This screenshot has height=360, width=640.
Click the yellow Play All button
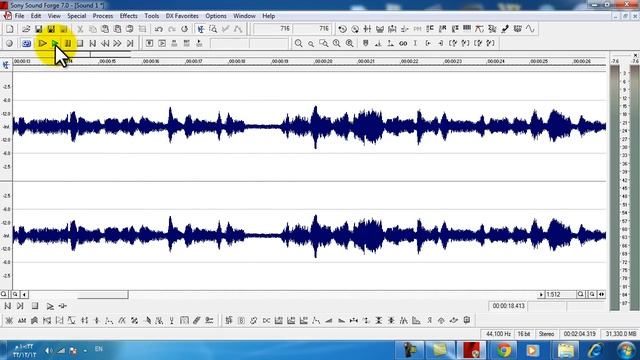pyautogui.click(x=42, y=43)
